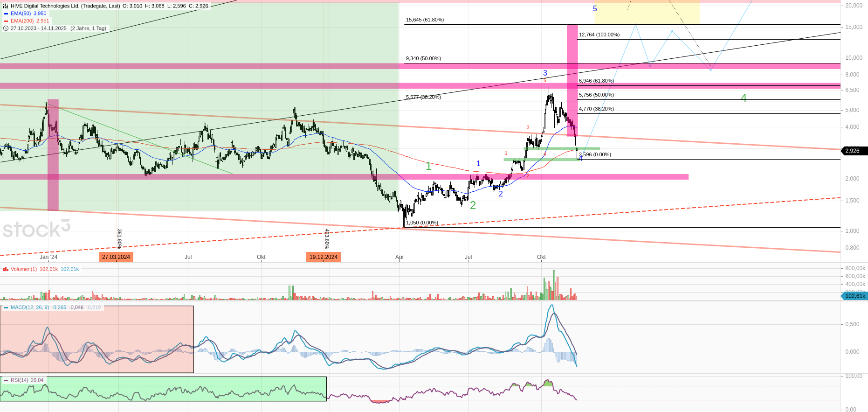Select the 15,645 (61.80%) Fibonacci level label
Screen dimensions: 868x412
[x=425, y=20]
